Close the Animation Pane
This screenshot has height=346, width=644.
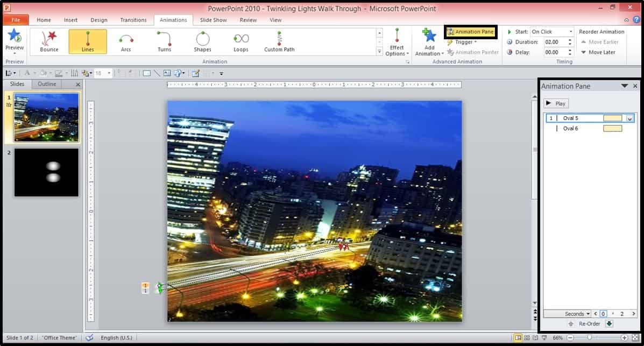[x=635, y=86]
